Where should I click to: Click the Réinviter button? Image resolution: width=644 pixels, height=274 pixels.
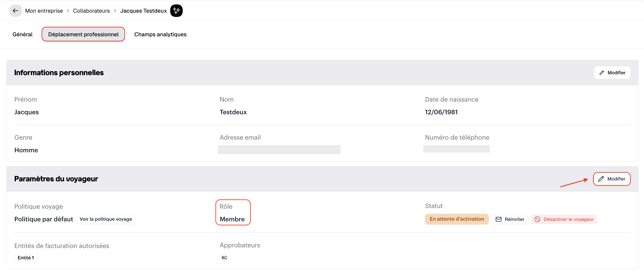(510, 219)
